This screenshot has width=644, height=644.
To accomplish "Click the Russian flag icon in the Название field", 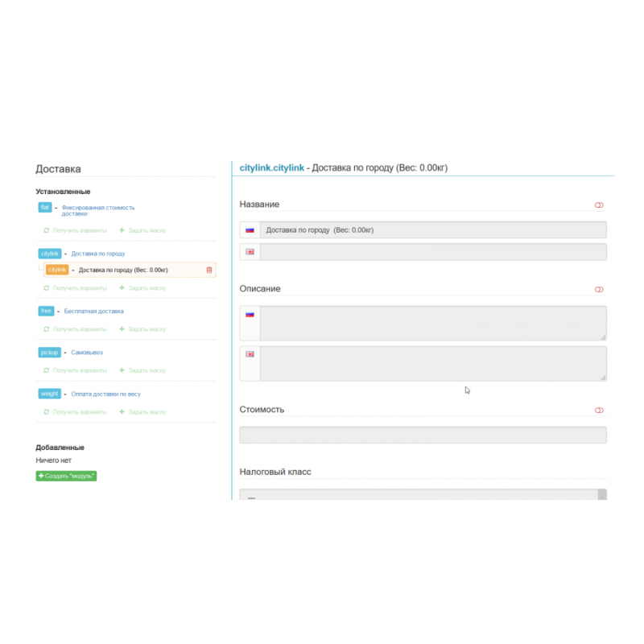I will [x=250, y=229].
